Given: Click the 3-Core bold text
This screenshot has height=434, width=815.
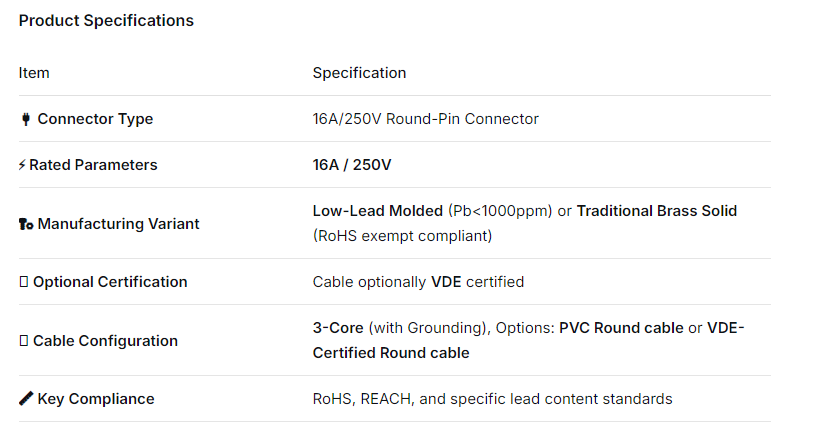Looking at the screenshot, I should [339, 328].
